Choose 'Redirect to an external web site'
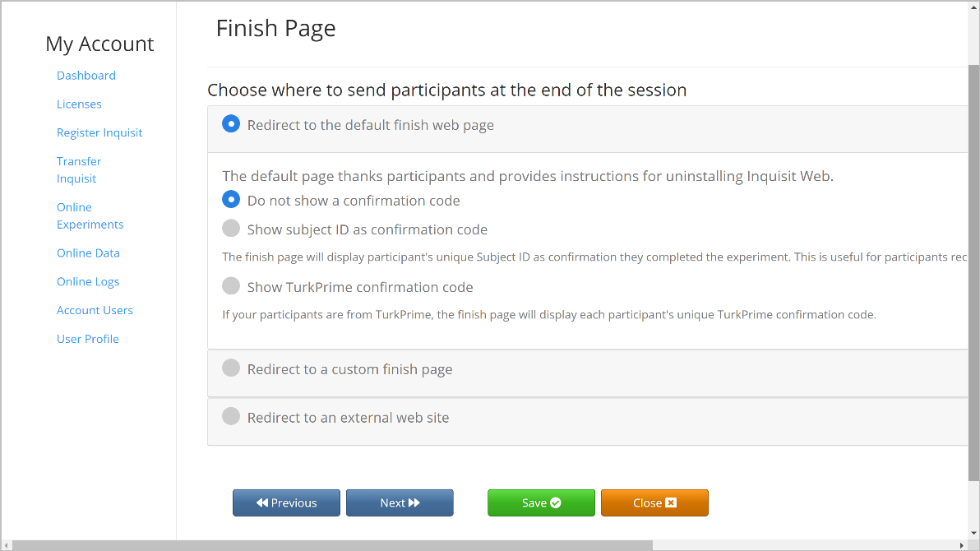 coord(231,416)
